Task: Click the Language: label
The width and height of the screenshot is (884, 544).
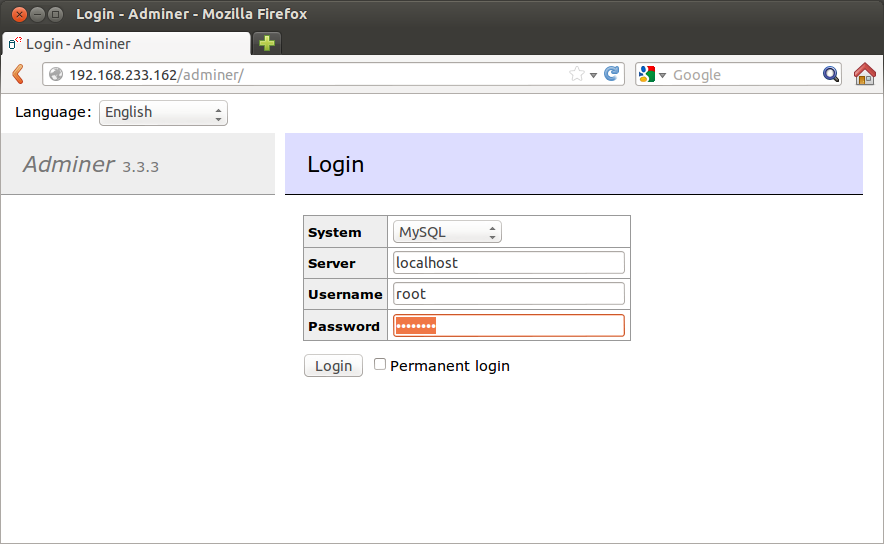Action: point(53,112)
